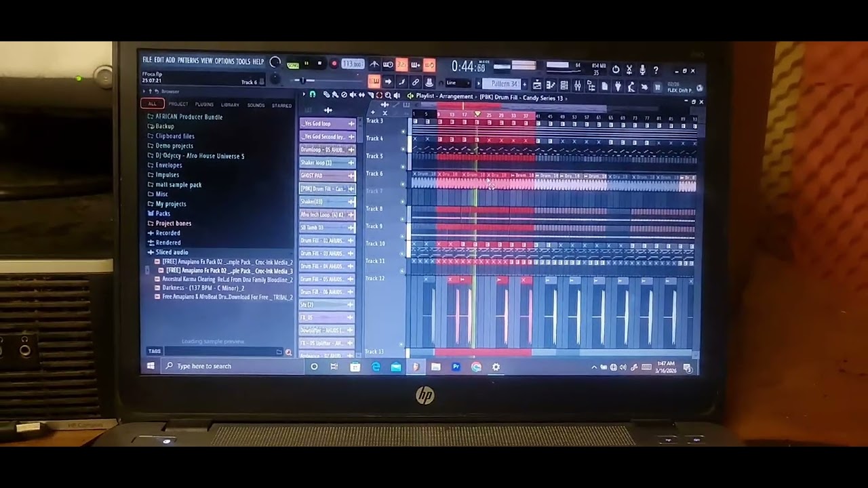Select the GHOST PAD clip in picker
The height and width of the screenshot is (488, 868).
[328, 176]
